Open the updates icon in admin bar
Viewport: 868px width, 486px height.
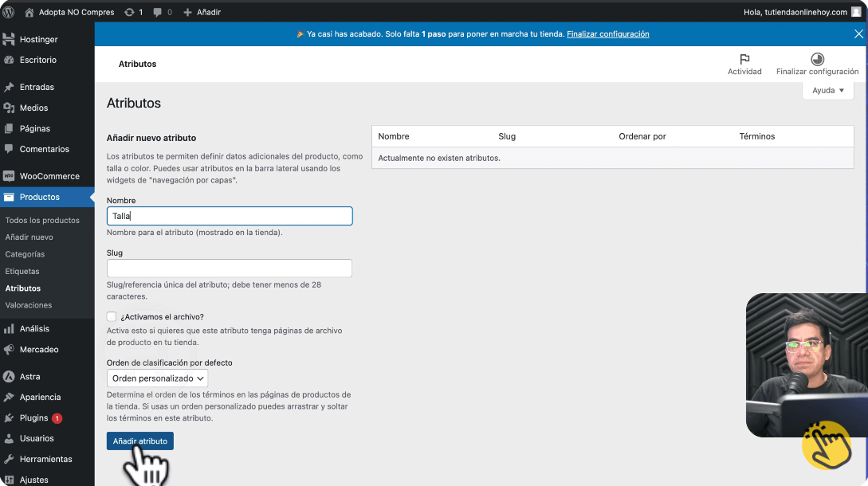(x=129, y=12)
